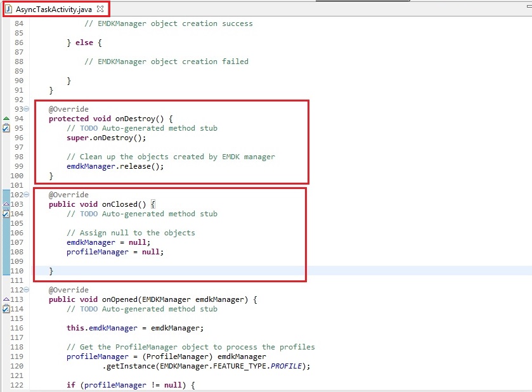Click on profileManager = null statement

pos(115,252)
